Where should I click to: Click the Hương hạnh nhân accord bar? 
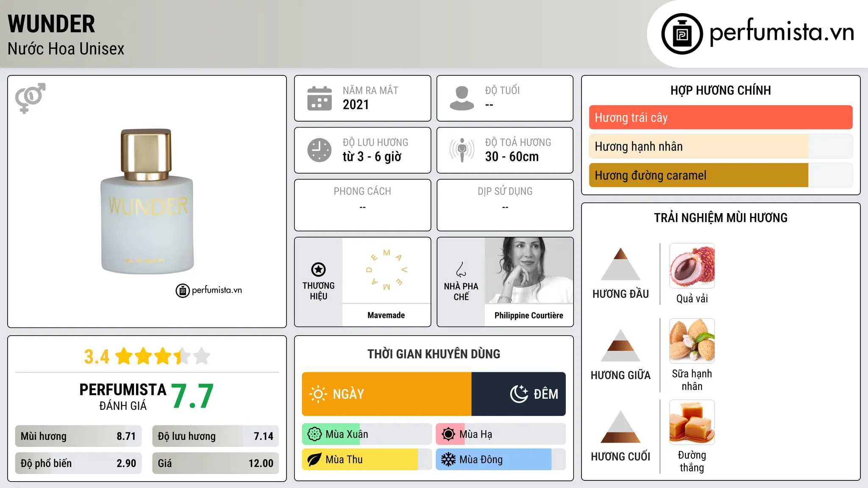(721, 146)
